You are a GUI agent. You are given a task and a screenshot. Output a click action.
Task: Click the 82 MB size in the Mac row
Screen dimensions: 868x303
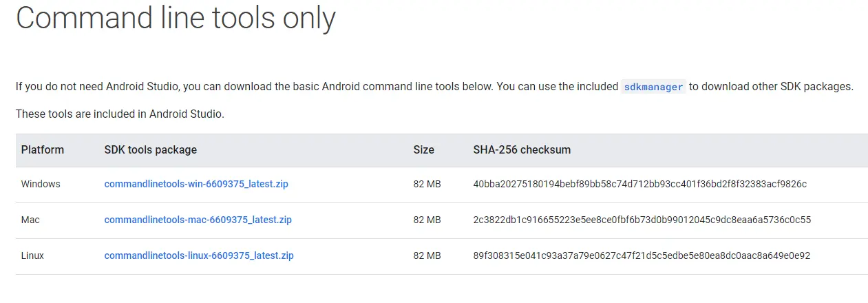[x=427, y=220]
